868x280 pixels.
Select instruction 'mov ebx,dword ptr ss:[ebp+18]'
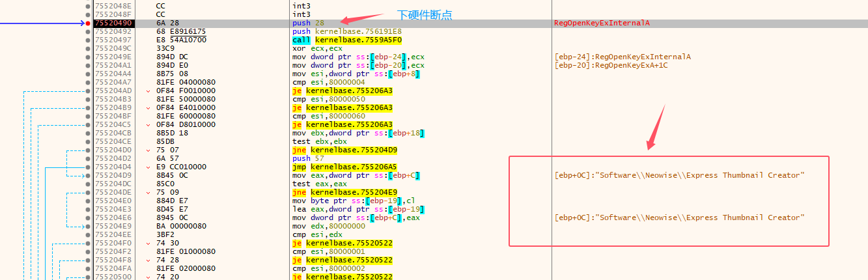(x=359, y=133)
